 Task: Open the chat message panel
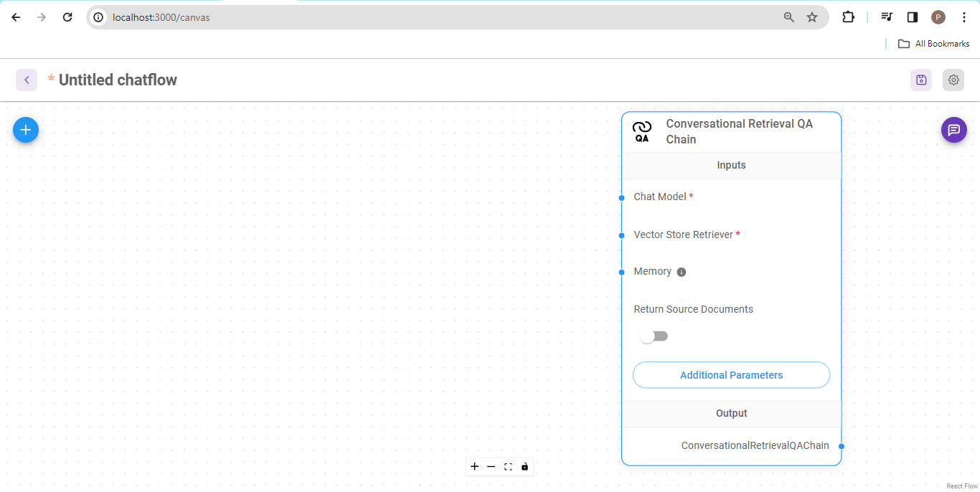tap(953, 130)
